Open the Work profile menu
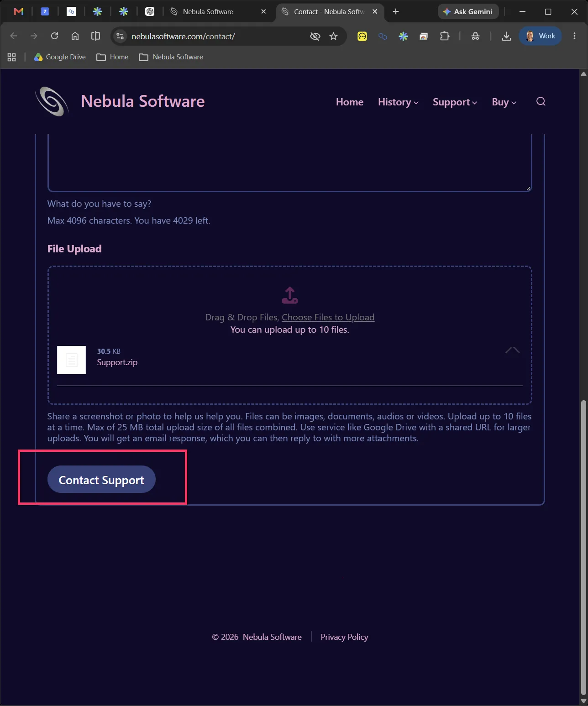The height and width of the screenshot is (706, 588). pos(540,36)
